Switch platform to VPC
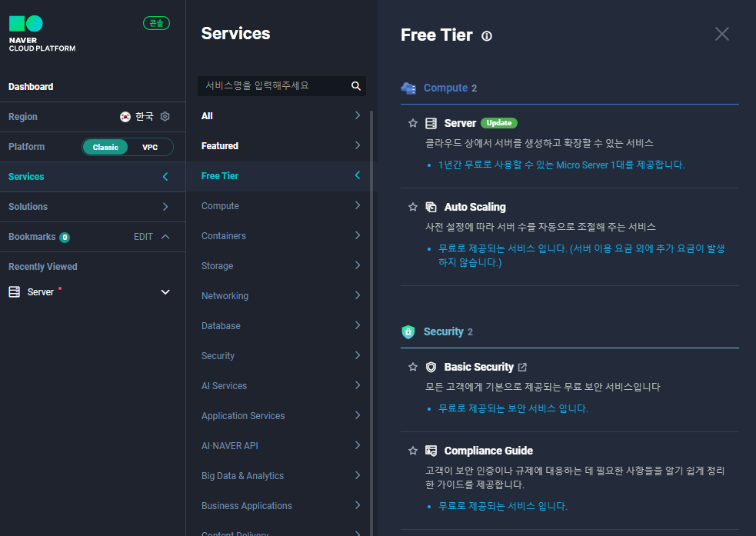The width and height of the screenshot is (756, 536). (150, 147)
